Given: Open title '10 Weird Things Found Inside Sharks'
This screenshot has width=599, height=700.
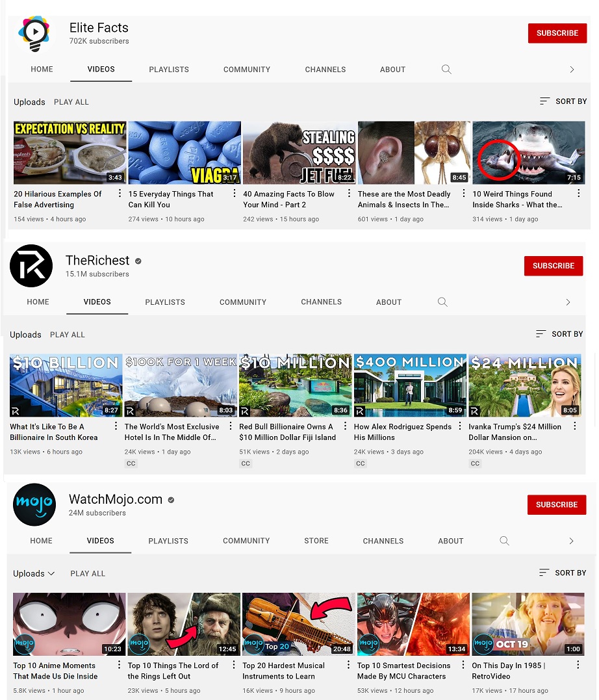Looking at the screenshot, I should click(x=517, y=199).
